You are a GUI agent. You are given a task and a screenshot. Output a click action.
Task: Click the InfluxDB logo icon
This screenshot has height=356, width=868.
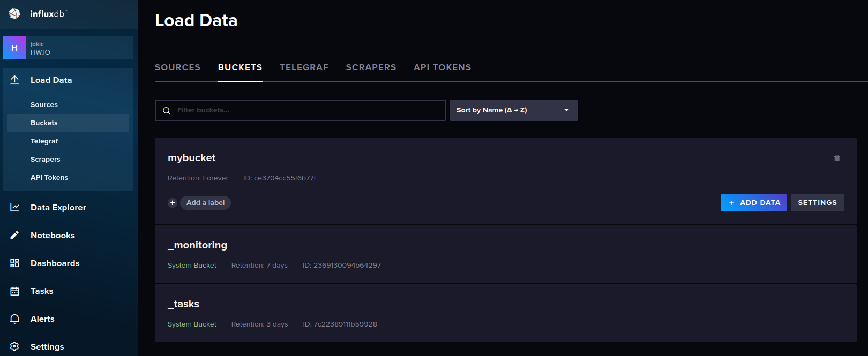coord(14,13)
